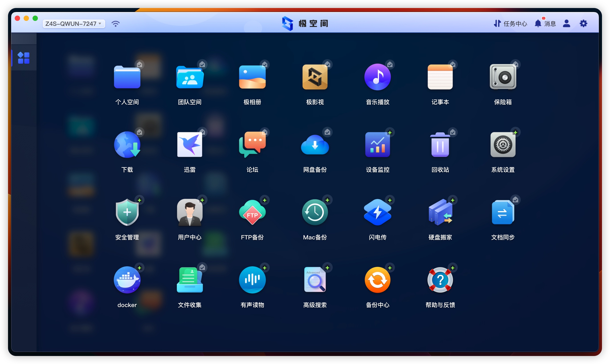Open the 极相册 photo album app
Screen dimensions: 610x364
click(252, 77)
